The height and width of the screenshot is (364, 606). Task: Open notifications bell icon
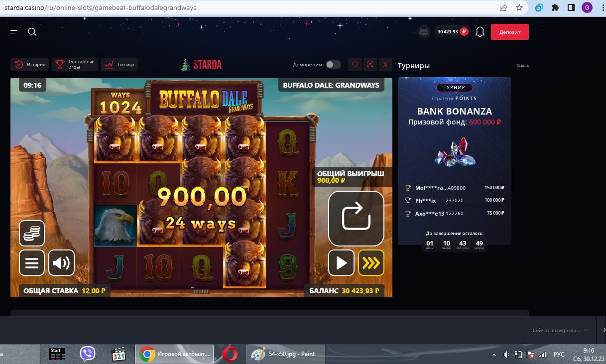click(x=480, y=32)
